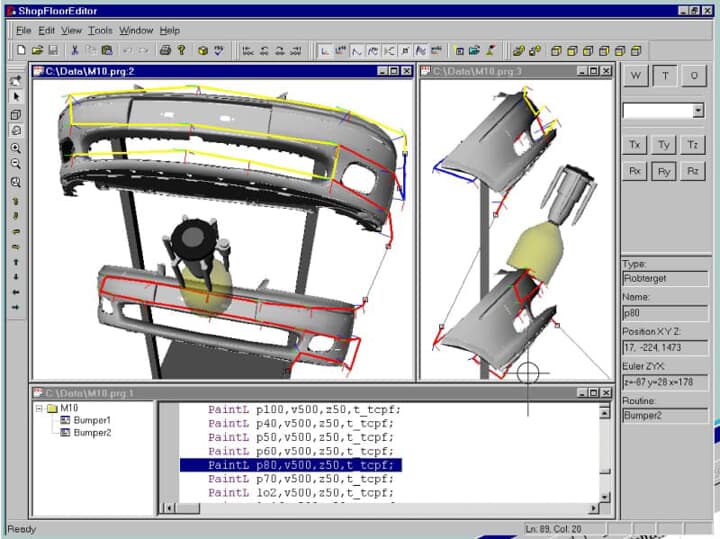720x539 pixels.
Task: Click the Name field showing p80
Action: tap(664, 313)
